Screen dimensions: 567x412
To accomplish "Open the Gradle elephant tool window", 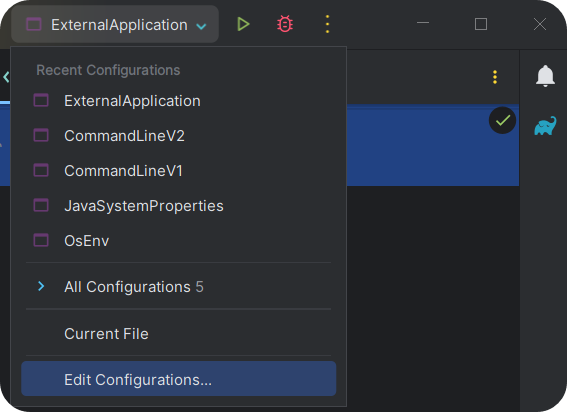I will 545,126.
